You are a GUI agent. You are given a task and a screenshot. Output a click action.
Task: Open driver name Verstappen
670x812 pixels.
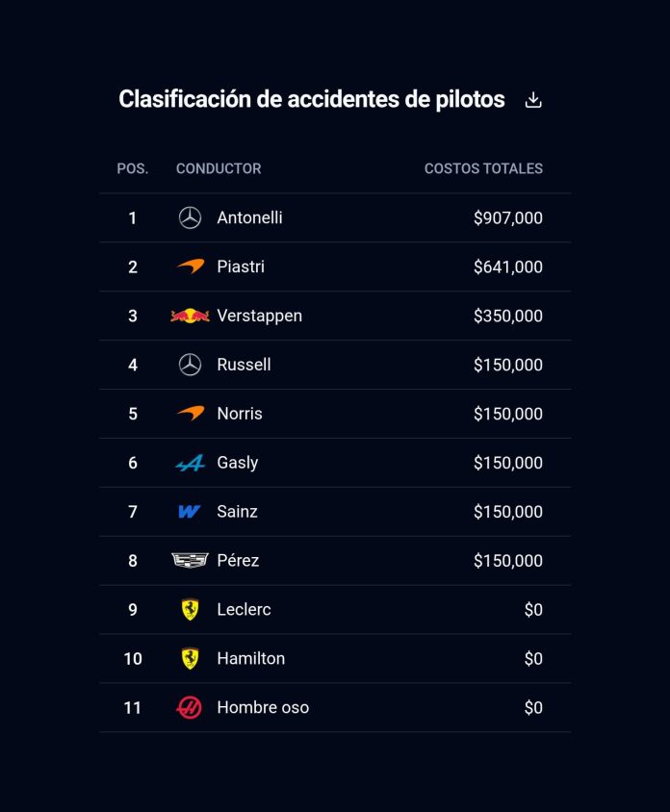pyautogui.click(x=260, y=316)
